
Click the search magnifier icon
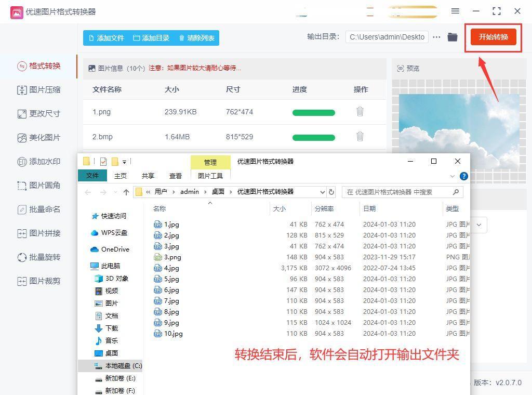[456, 192]
